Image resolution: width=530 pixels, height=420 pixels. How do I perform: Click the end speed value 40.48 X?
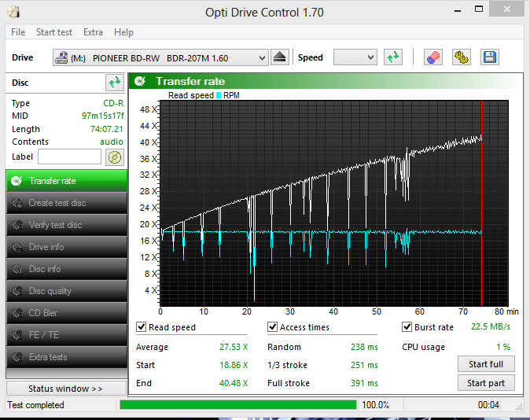(x=234, y=383)
